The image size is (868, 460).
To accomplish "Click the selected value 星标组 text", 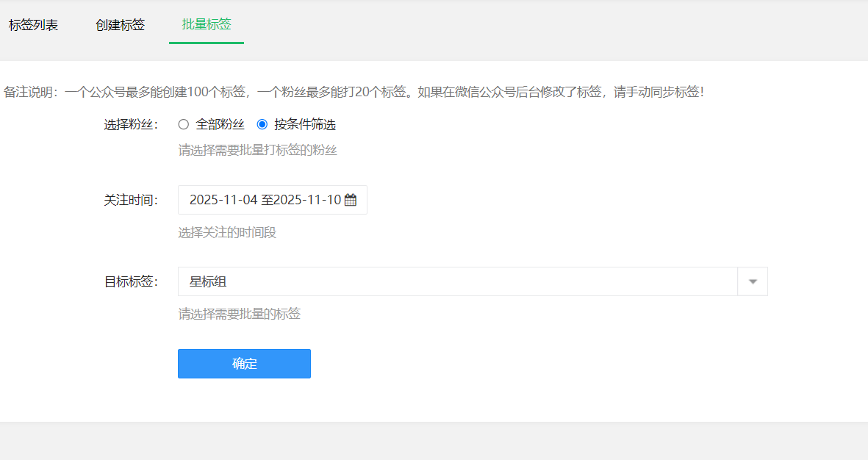I will [208, 281].
